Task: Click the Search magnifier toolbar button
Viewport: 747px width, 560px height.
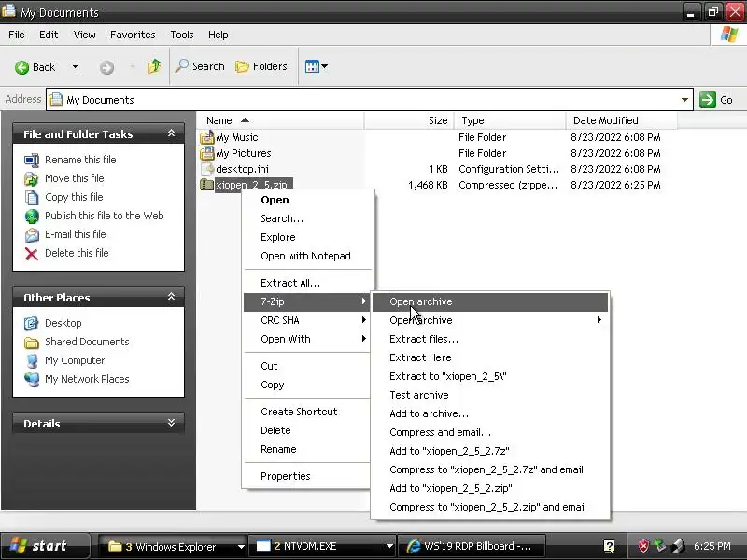Action: point(200,66)
